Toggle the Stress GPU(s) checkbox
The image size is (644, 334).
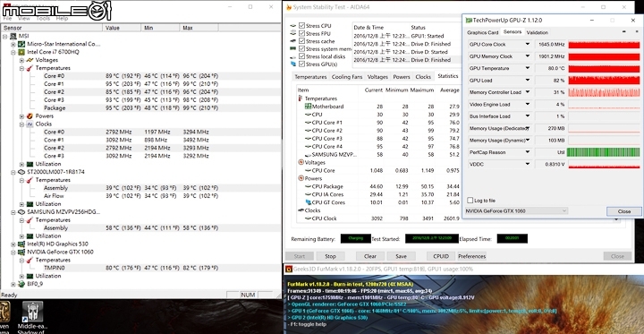tap(302, 64)
